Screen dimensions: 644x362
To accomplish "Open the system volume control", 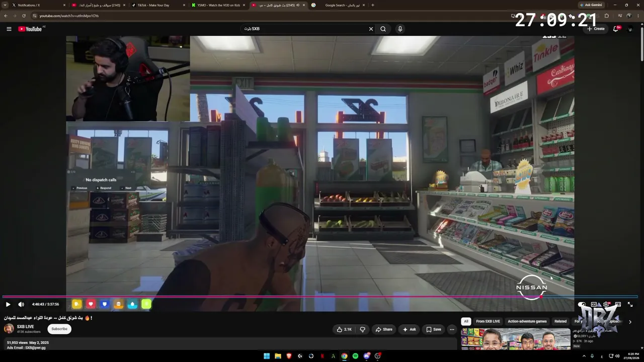I will tap(617, 356).
